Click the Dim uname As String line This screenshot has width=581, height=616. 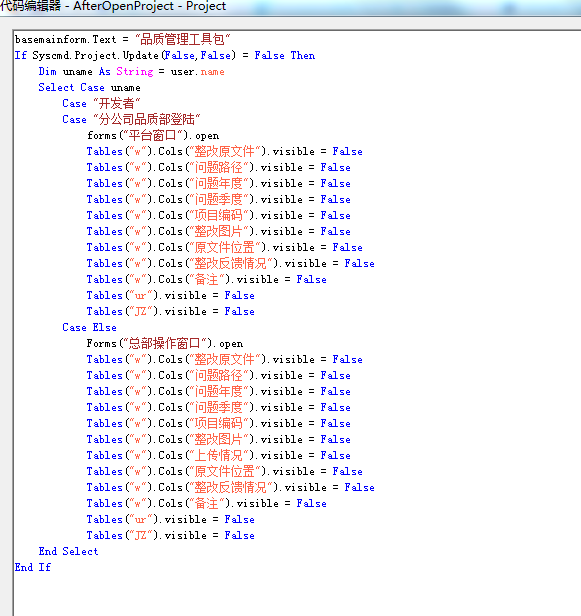[x=132, y=72]
